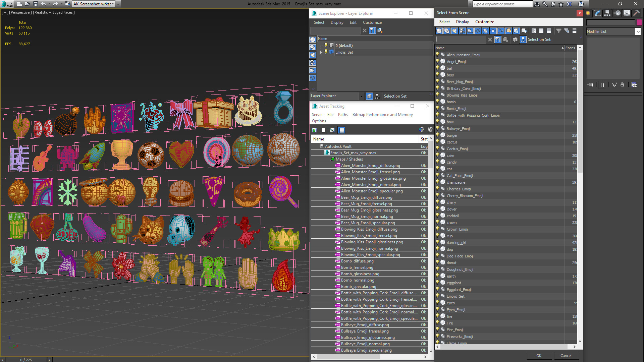The width and height of the screenshot is (644, 362).
Task: Open the Layer Explorer dropdown
Action: (361, 96)
